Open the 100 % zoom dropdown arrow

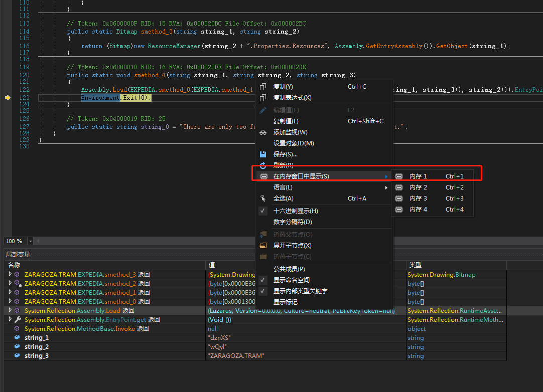[31, 241]
